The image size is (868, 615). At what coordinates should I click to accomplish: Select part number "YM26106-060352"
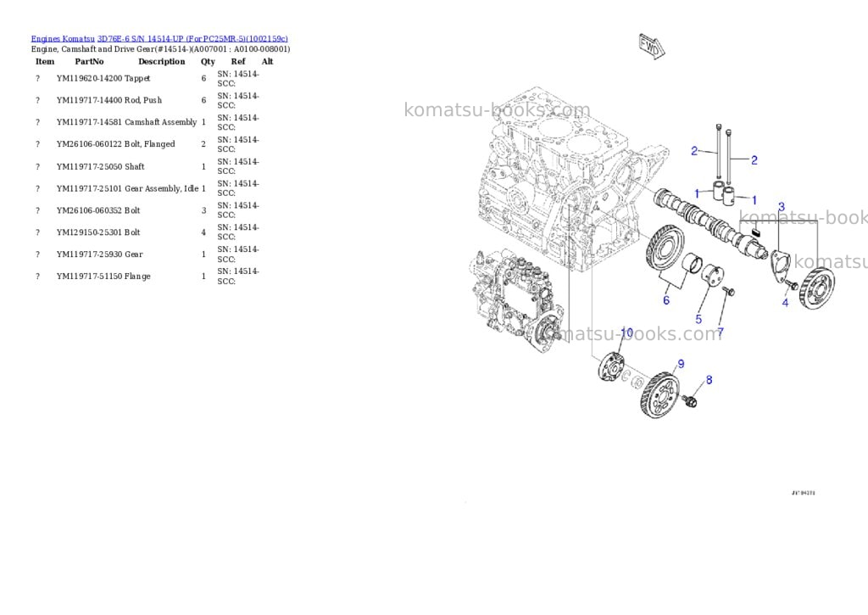point(89,210)
